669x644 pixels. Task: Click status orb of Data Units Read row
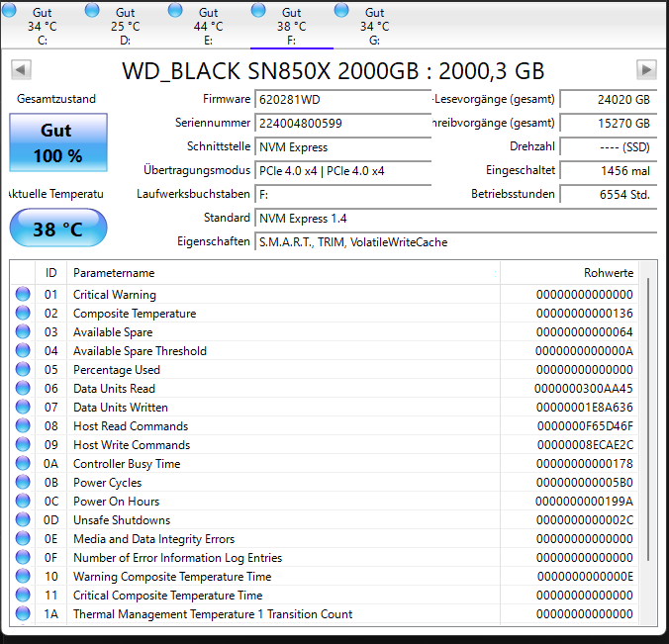[x=23, y=388]
